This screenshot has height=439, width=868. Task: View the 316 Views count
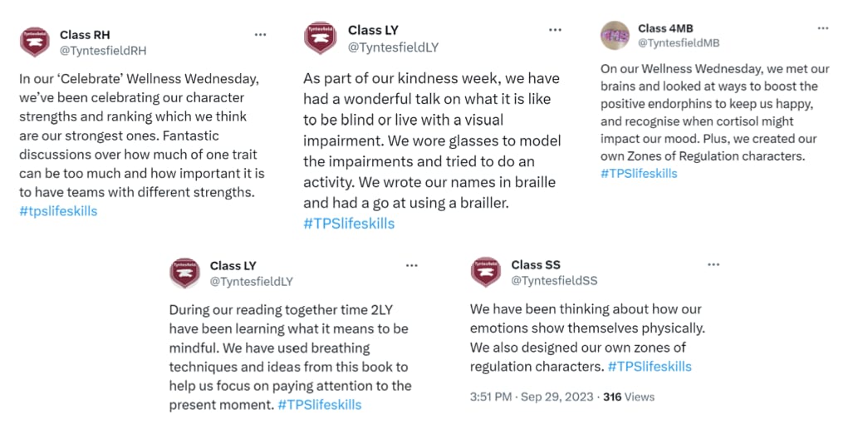pyautogui.click(x=629, y=397)
